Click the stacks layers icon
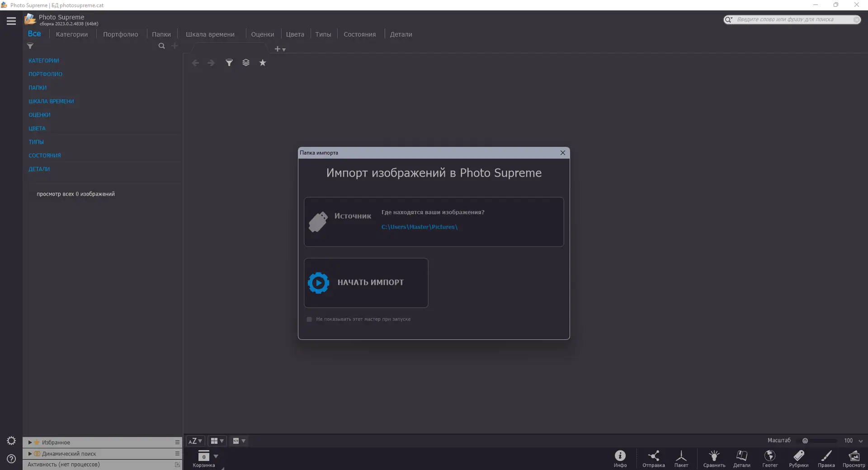The height and width of the screenshot is (470, 868). click(x=246, y=63)
